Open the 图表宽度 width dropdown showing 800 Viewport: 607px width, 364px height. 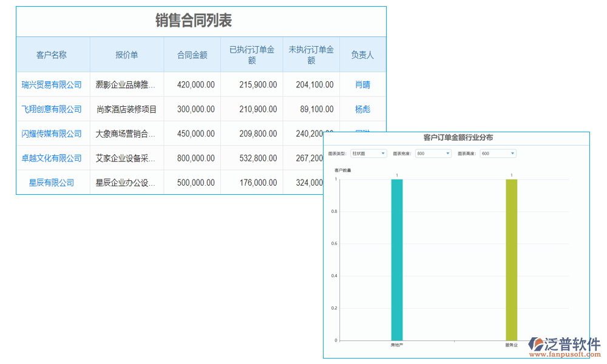click(432, 153)
